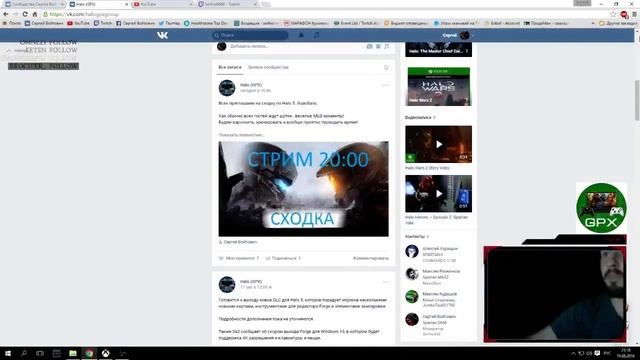The height and width of the screenshot is (360, 640).
Task: Open the Сергей profile dropdown menu
Action: tap(458, 35)
